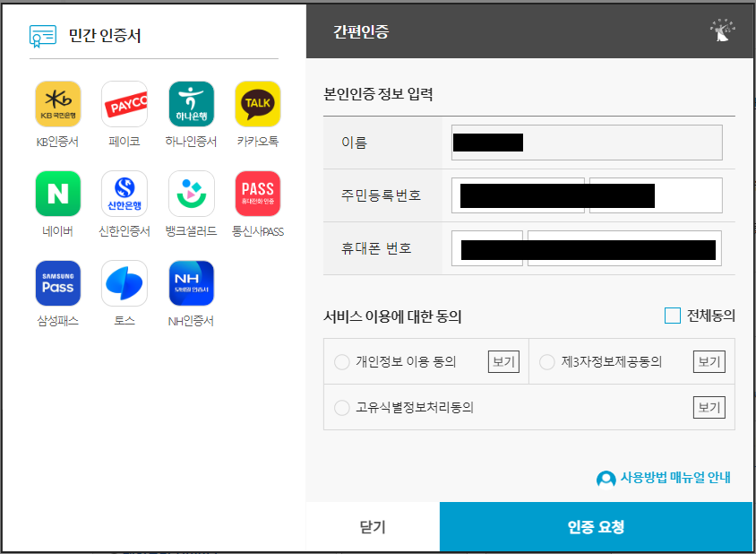Select the 제3자정보제공동의 radio button
Image resolution: width=756 pixels, height=554 pixels.
pyautogui.click(x=547, y=362)
